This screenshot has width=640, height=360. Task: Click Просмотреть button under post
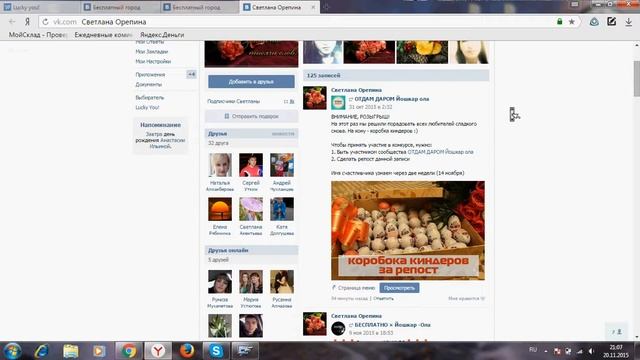tap(399, 288)
